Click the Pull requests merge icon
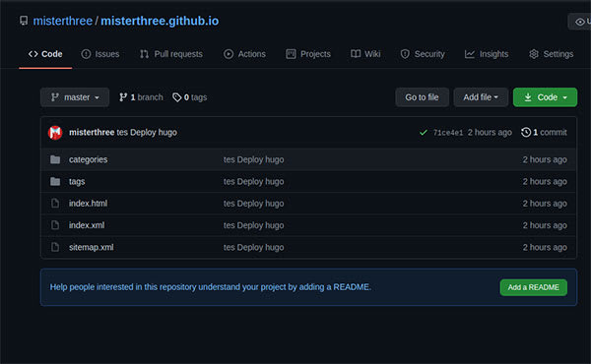The image size is (591, 364). [x=145, y=54]
